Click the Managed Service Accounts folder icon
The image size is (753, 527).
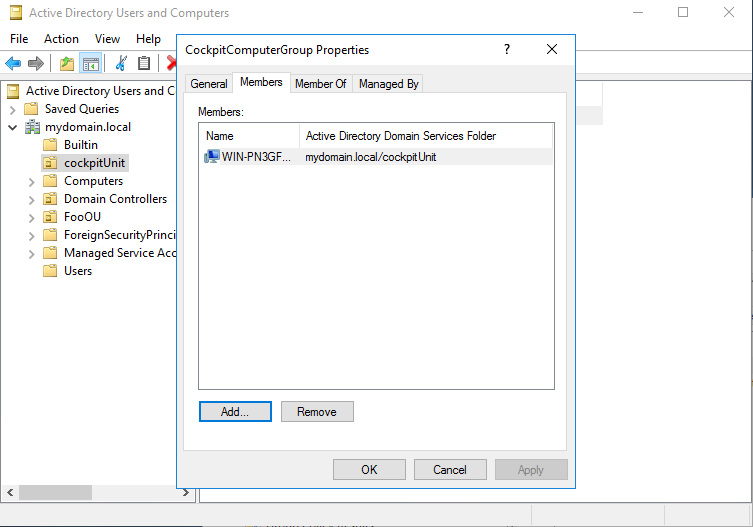coord(50,253)
